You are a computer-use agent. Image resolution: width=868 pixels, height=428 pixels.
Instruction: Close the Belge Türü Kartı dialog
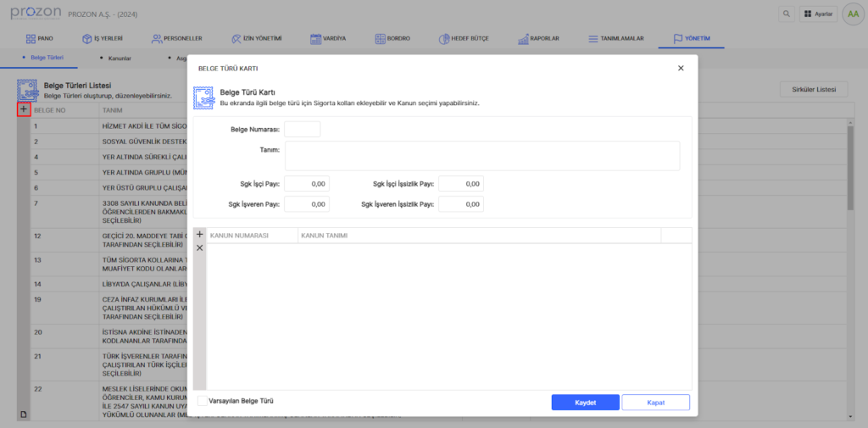[x=681, y=68]
